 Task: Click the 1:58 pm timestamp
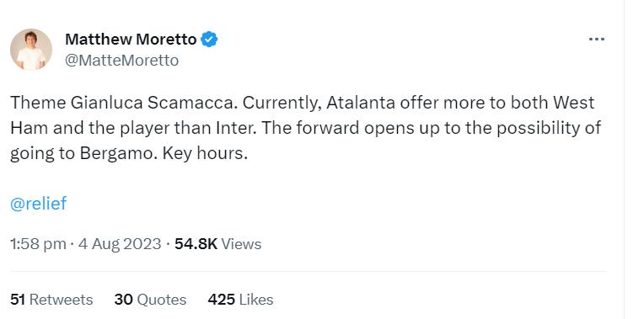38,244
